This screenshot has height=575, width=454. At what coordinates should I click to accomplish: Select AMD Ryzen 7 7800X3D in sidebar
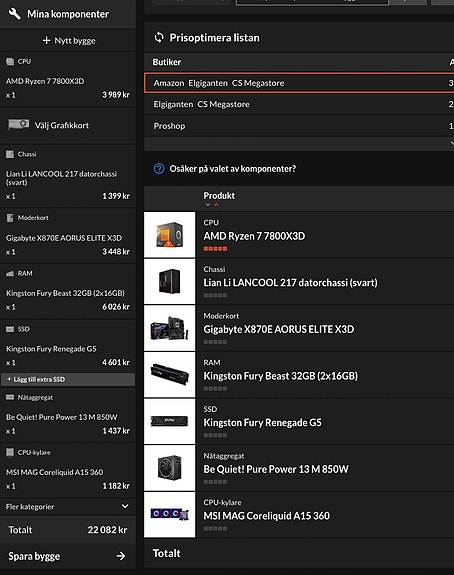(x=45, y=81)
